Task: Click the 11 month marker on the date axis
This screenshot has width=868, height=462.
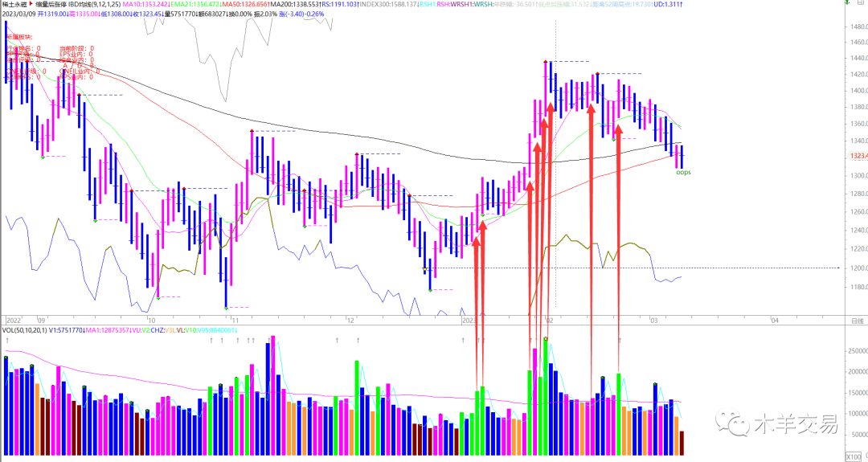Action: point(235,321)
